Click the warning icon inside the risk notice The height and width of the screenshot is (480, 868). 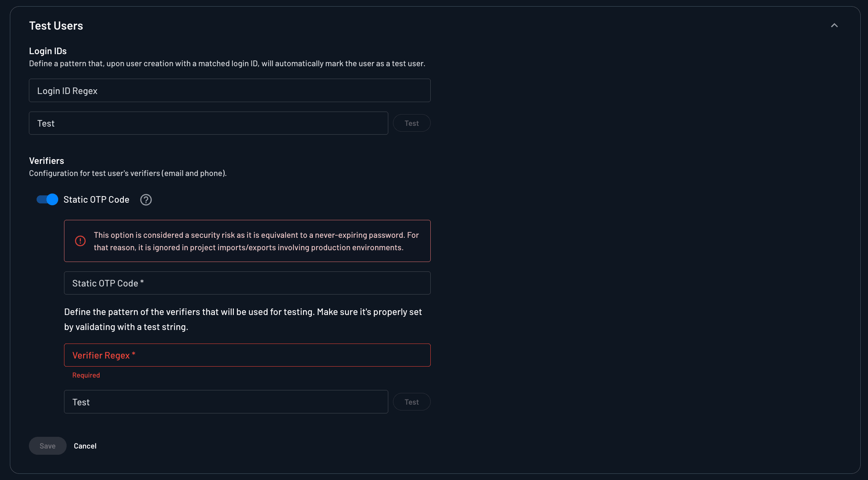click(81, 241)
